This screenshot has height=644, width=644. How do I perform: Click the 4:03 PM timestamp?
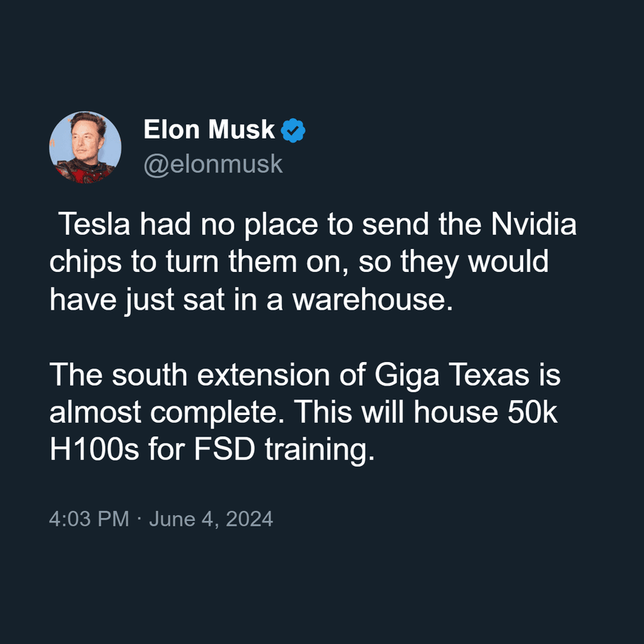point(89,519)
